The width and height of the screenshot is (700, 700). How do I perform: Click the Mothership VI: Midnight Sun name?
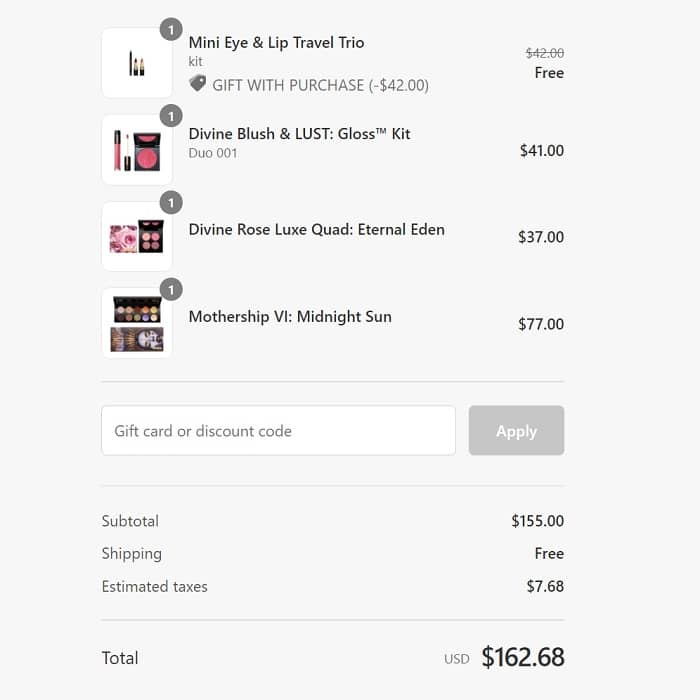click(x=290, y=316)
